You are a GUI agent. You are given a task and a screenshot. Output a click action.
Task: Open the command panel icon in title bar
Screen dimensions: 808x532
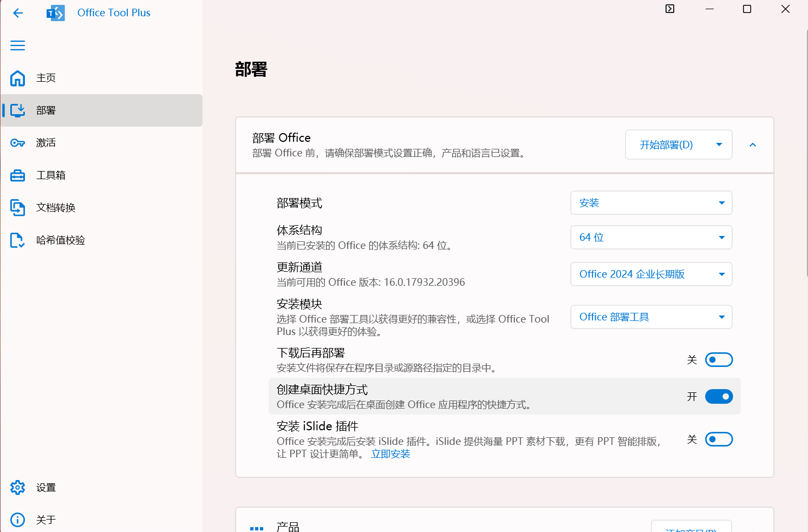670,9
